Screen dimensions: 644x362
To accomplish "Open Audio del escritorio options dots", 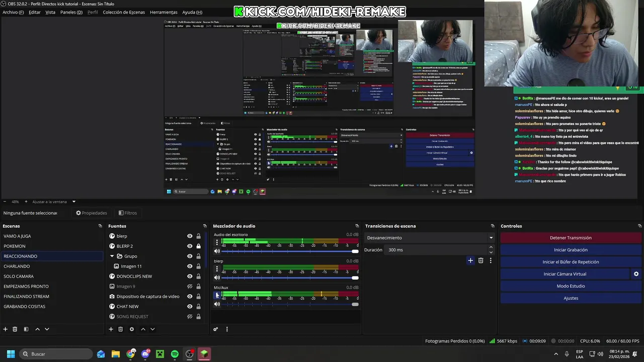I will click(x=217, y=242).
